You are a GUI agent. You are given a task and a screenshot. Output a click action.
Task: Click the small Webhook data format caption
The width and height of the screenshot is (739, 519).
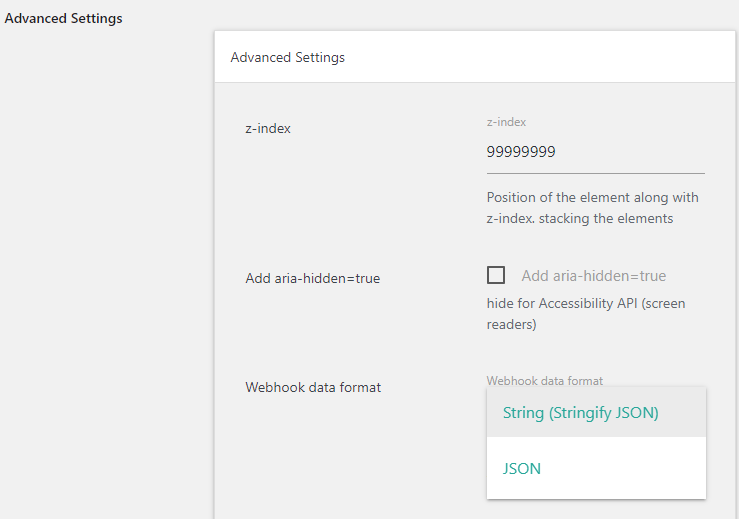(544, 381)
